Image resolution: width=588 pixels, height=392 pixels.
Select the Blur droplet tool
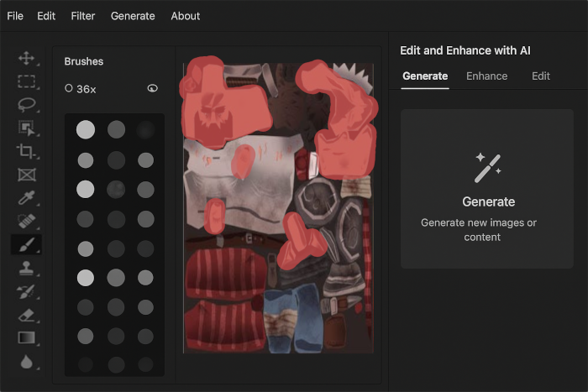[x=26, y=362]
